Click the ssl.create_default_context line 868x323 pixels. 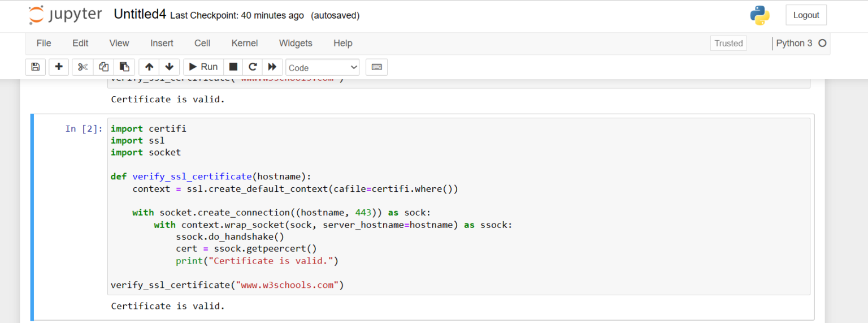[296, 189]
